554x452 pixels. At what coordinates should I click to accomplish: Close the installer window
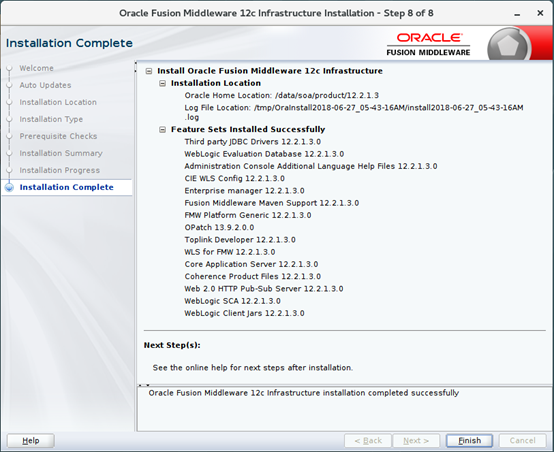(540, 13)
